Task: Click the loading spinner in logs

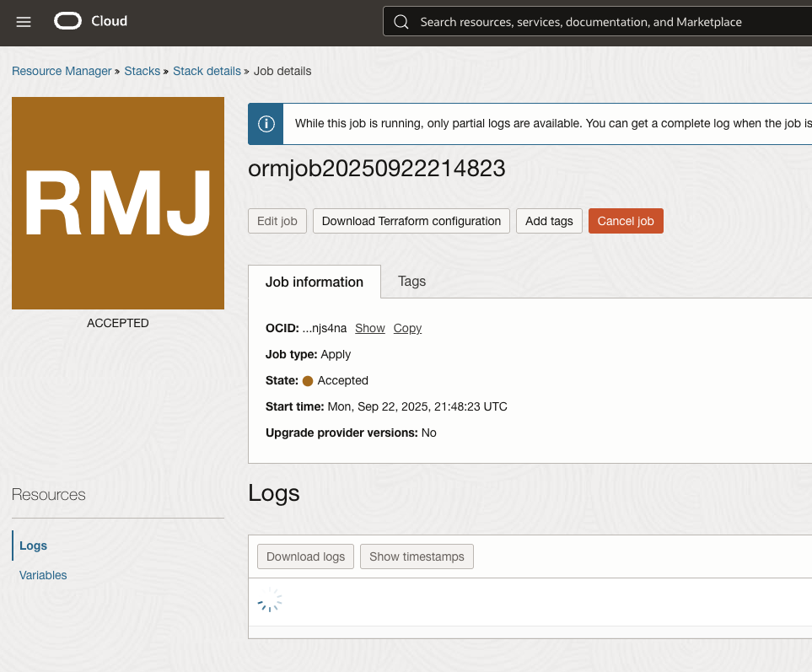Action: coord(270,601)
